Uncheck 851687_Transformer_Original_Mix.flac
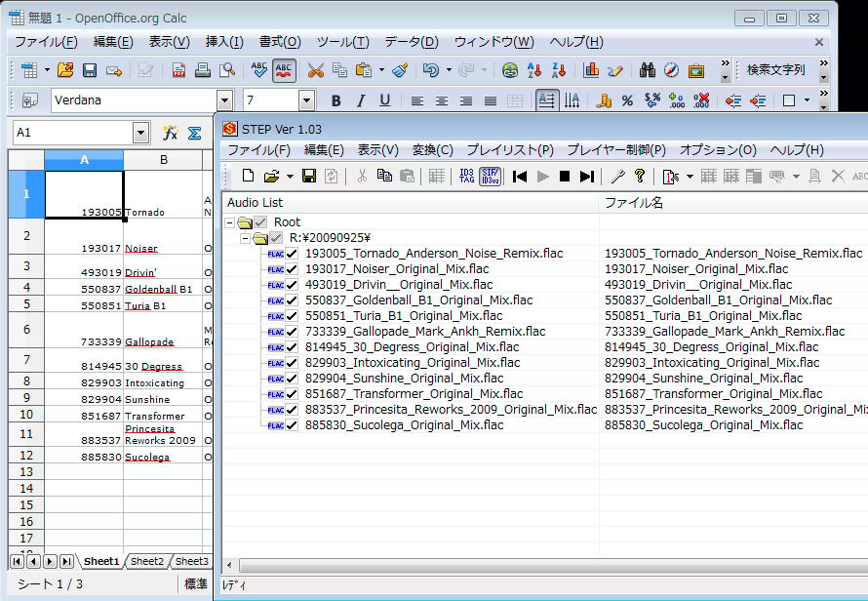Image resolution: width=868 pixels, height=601 pixels. 292,394
